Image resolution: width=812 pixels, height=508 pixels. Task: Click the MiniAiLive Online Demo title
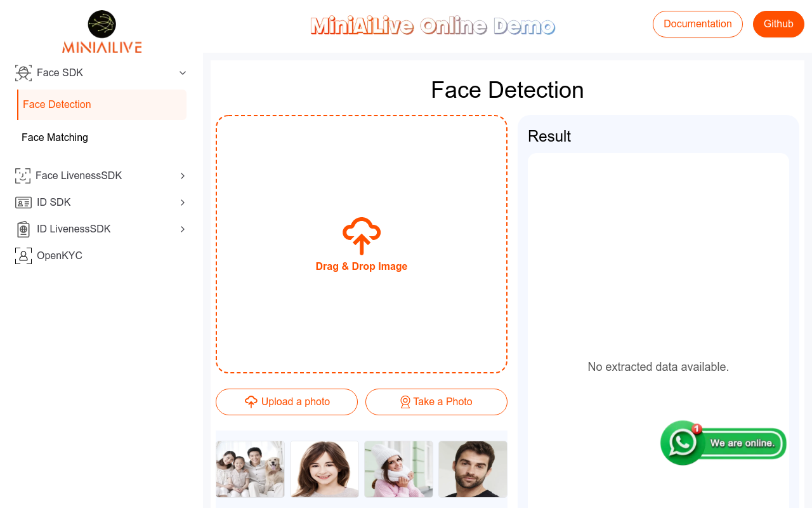pos(433,26)
